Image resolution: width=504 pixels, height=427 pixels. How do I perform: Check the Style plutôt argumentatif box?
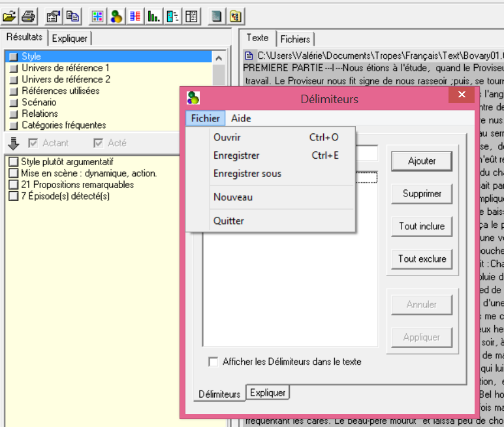(x=13, y=162)
